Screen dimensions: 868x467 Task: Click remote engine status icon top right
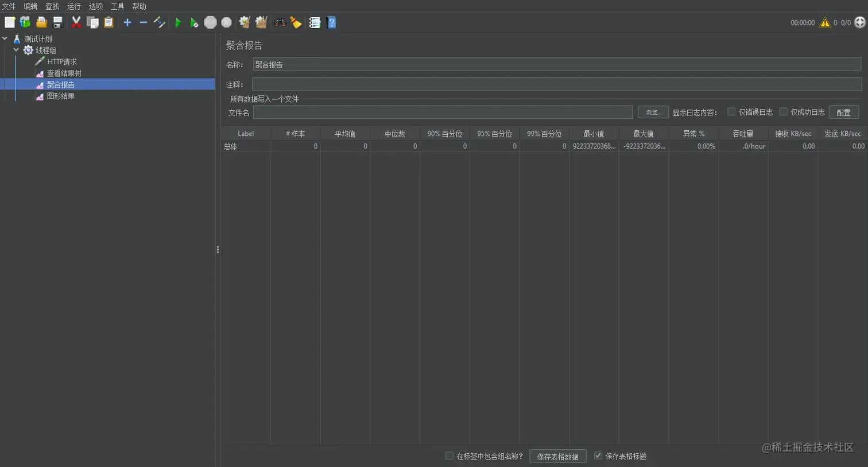click(859, 22)
